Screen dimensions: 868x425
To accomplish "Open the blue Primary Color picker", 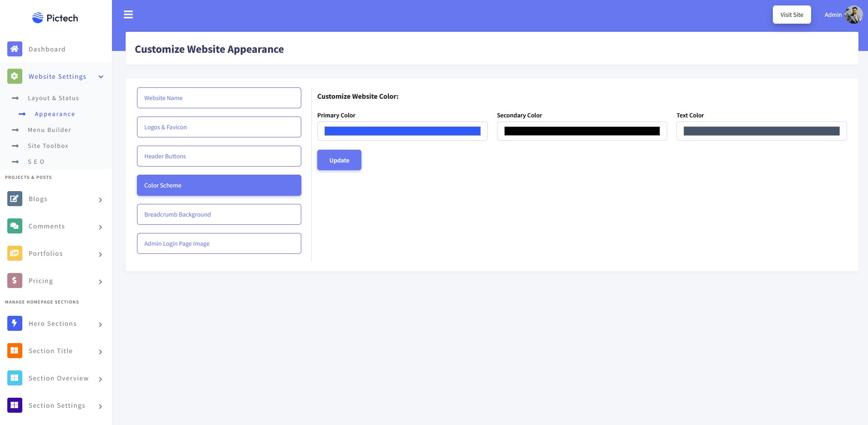I will (402, 131).
